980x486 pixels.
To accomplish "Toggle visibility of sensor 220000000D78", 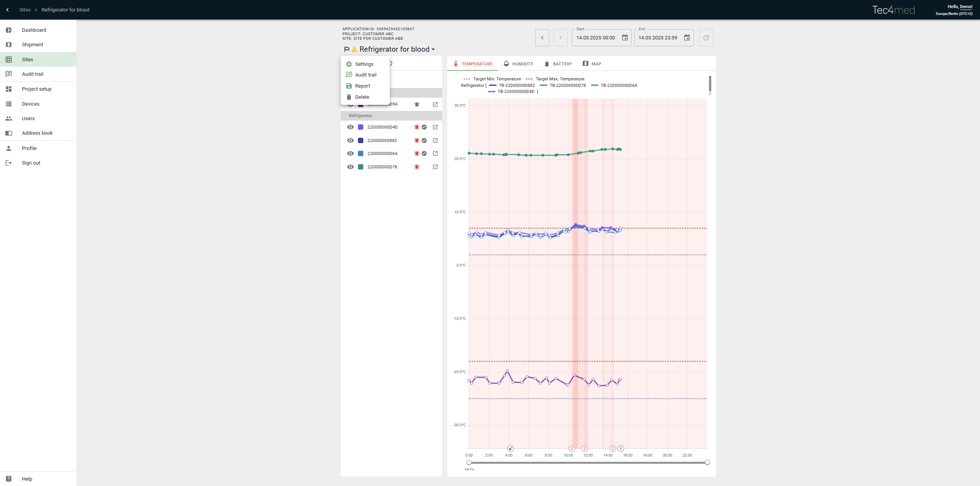I will point(350,167).
